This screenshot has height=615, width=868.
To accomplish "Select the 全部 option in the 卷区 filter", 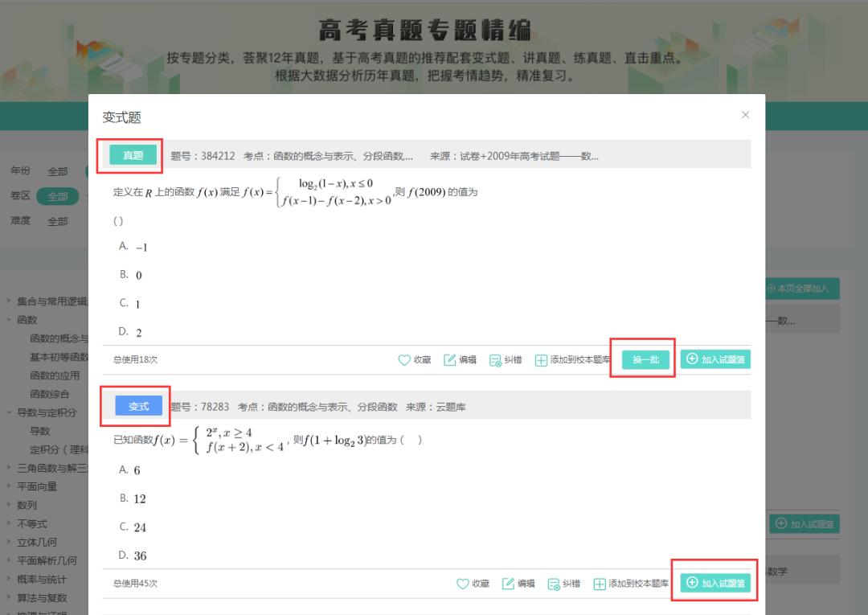I will click(56, 195).
